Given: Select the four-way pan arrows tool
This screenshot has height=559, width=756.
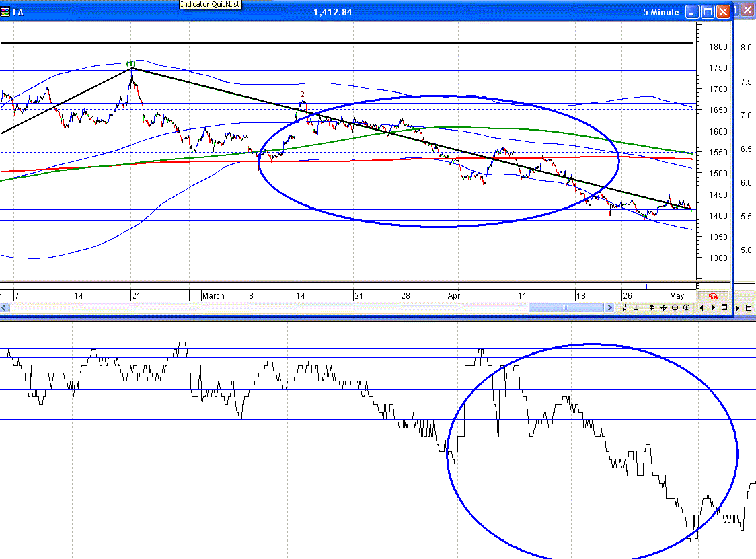Looking at the screenshot, I should click(x=663, y=307).
